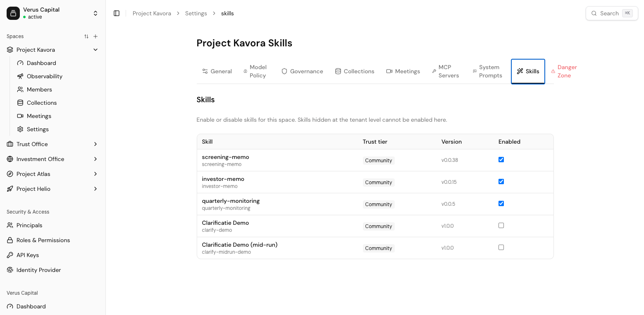
Task: Expand the Trust Office space
Action: click(95, 144)
